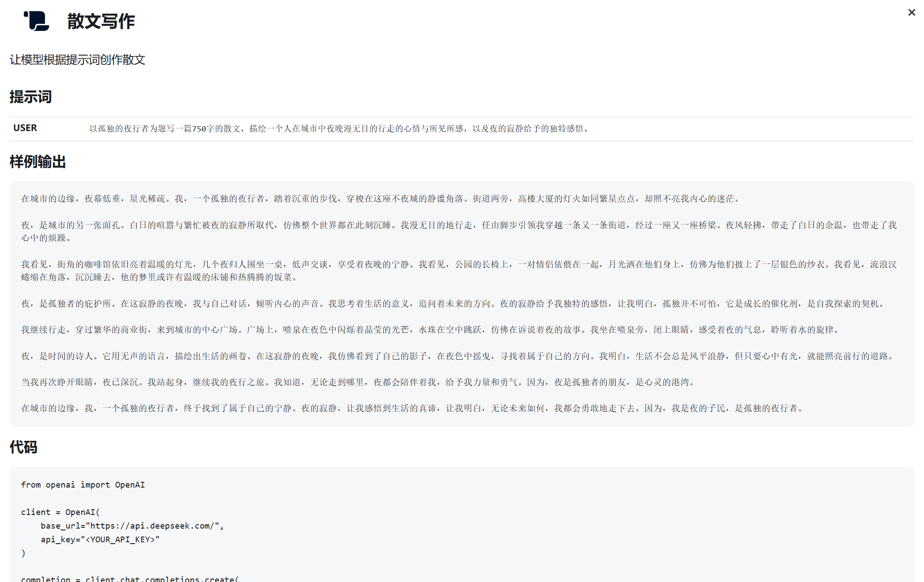Click the 散文写作 page title
This screenshot has width=924, height=582.
tap(101, 21)
